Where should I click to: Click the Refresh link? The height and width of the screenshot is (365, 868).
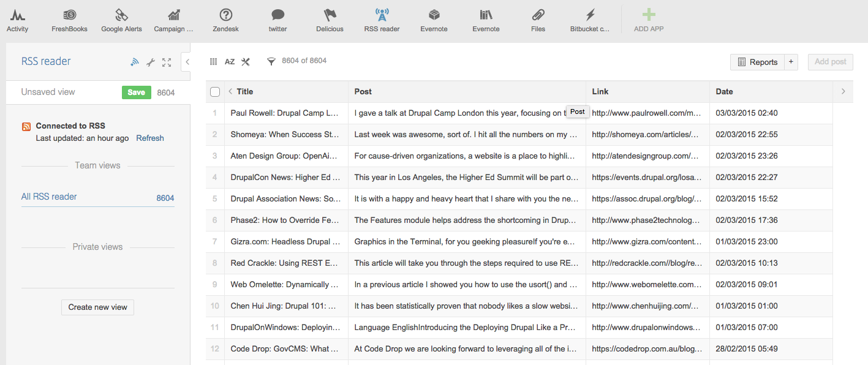coord(150,138)
